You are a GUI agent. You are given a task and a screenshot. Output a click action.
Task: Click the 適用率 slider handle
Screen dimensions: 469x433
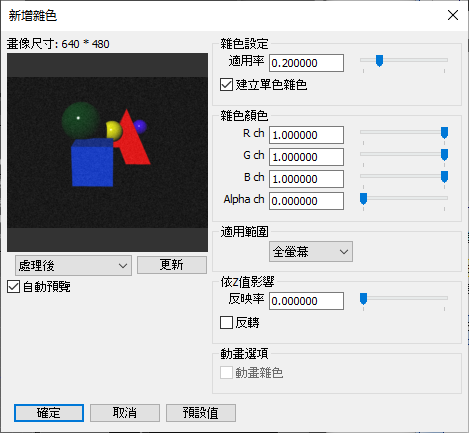(x=379, y=61)
